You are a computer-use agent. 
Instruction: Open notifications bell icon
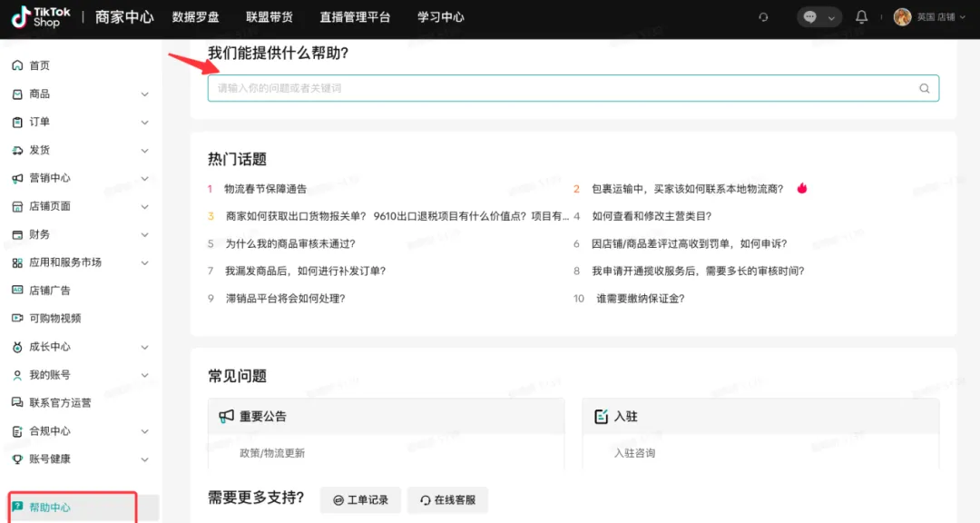coord(861,17)
